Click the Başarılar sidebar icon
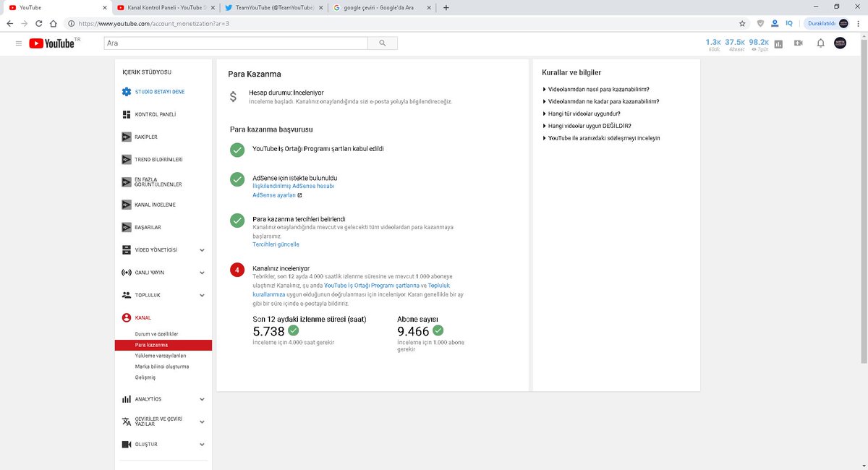 pos(127,227)
